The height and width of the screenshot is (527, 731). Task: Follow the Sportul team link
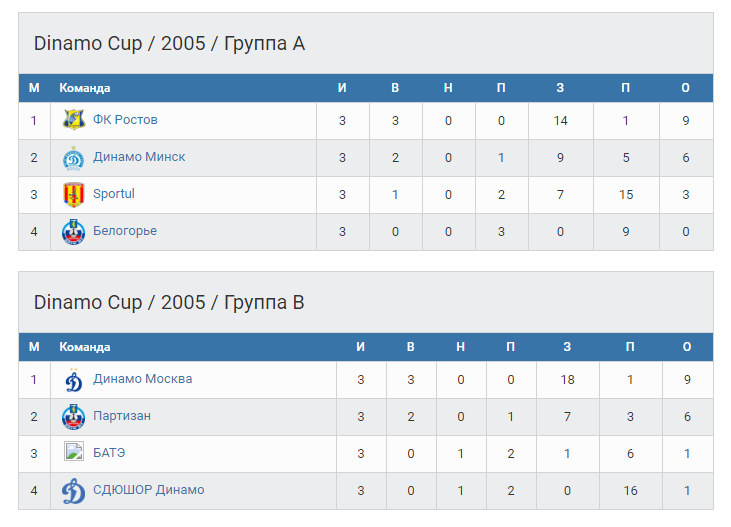114,194
